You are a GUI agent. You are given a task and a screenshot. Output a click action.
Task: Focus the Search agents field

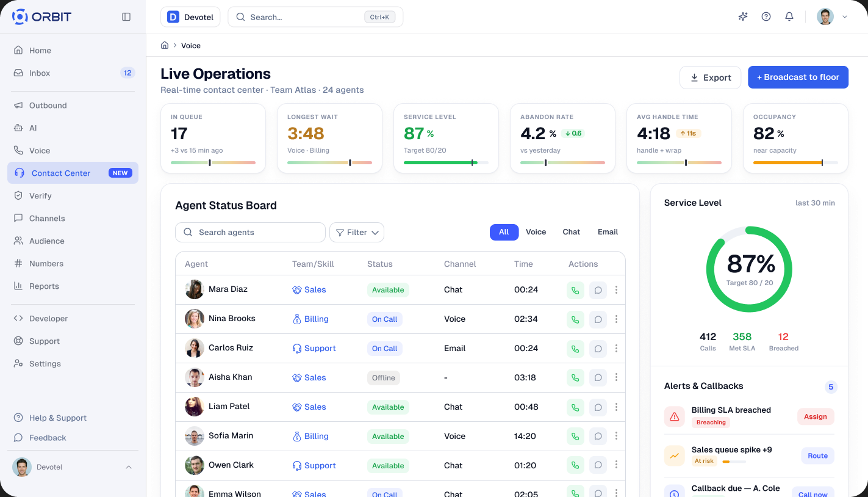click(250, 233)
